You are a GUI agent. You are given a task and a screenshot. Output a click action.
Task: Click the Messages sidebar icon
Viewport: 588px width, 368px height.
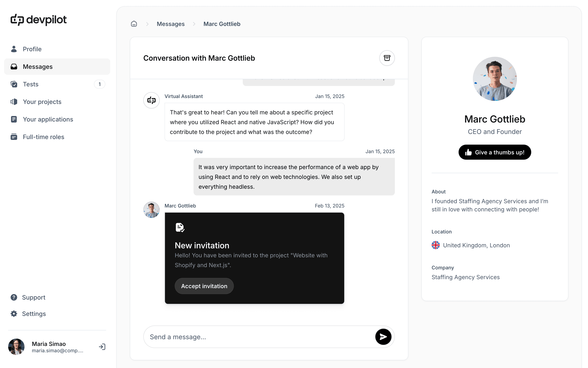13,67
